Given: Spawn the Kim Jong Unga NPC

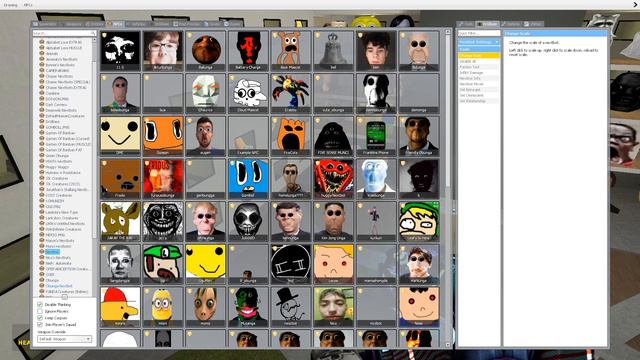Looking at the screenshot, I should pyautogui.click(x=333, y=222).
